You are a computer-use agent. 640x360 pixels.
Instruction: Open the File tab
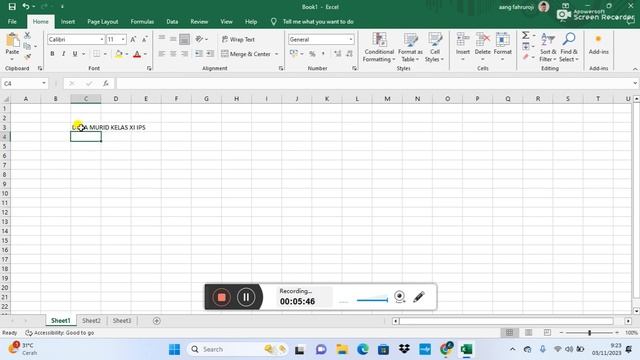[12, 22]
